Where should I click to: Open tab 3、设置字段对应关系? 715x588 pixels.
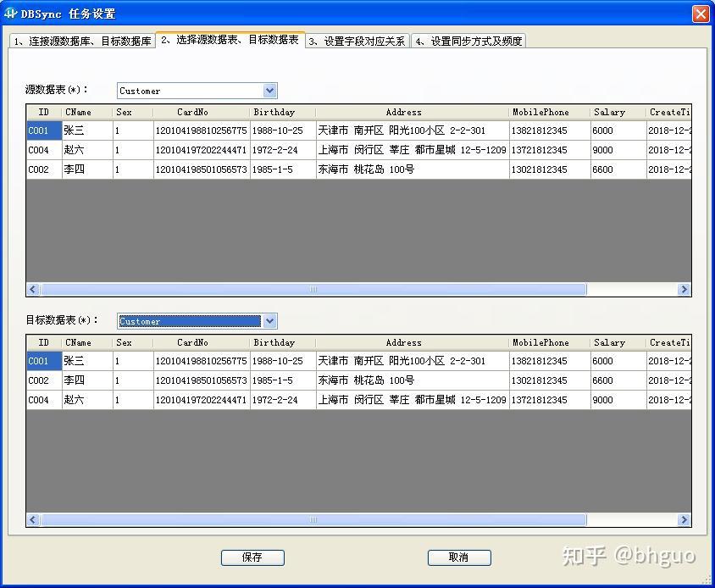click(356, 40)
